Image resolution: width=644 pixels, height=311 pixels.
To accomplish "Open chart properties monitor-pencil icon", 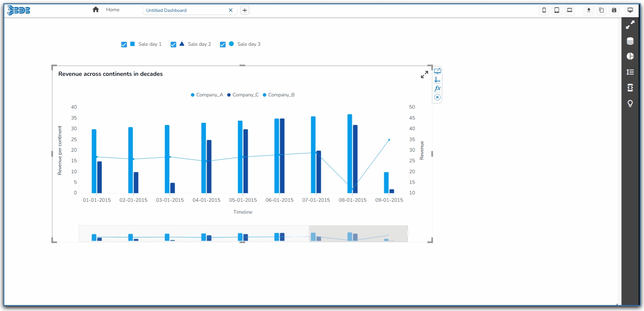I will tap(437, 71).
